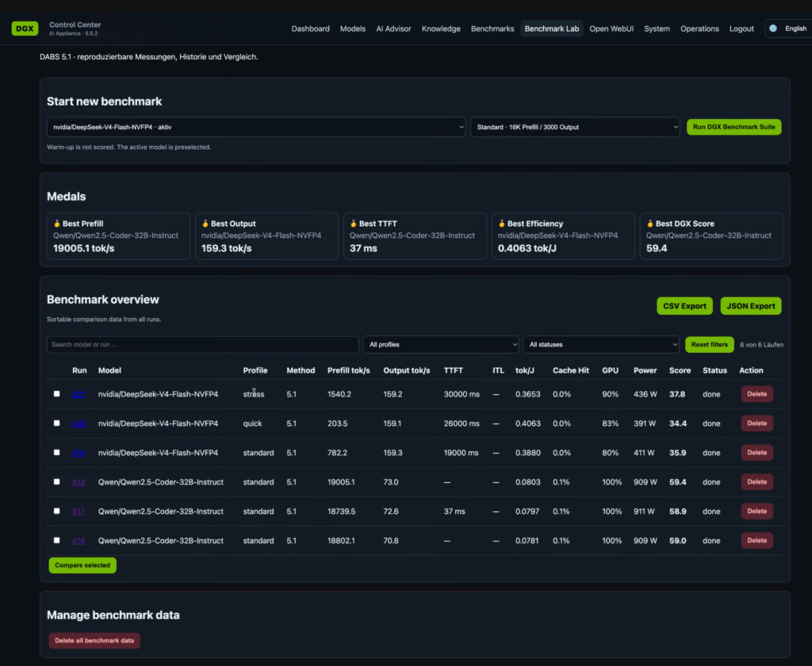Open the Operations nav item
812x666 pixels.
699,29
